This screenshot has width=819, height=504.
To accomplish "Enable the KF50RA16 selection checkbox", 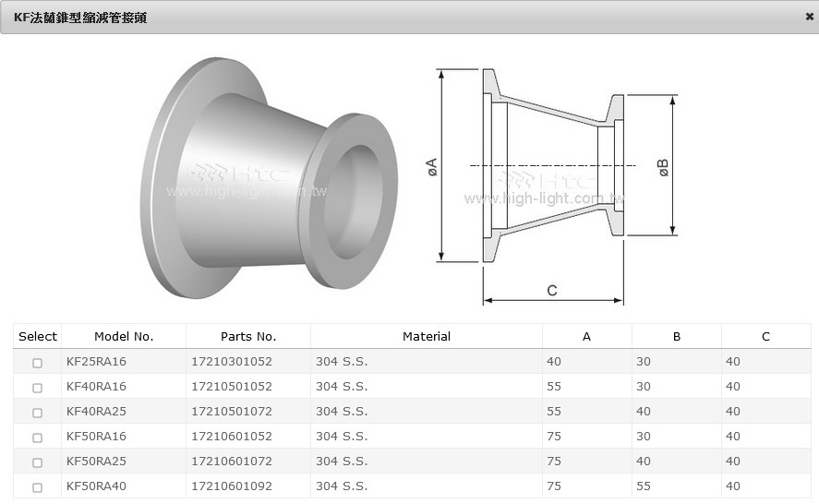I will click(x=38, y=438).
